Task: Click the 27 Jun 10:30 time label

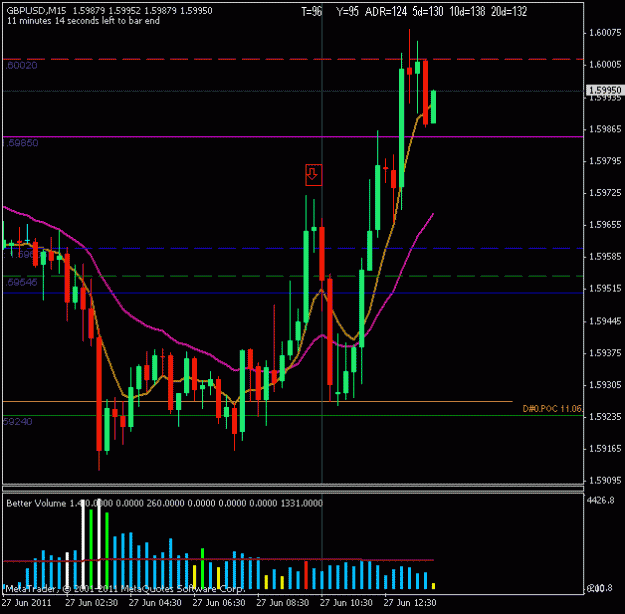Action: (x=346, y=602)
